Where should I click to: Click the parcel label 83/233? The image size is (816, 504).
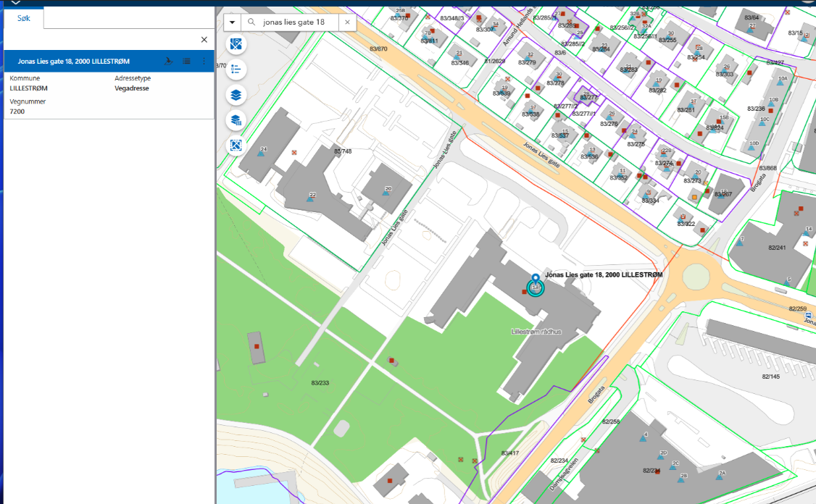(320, 382)
